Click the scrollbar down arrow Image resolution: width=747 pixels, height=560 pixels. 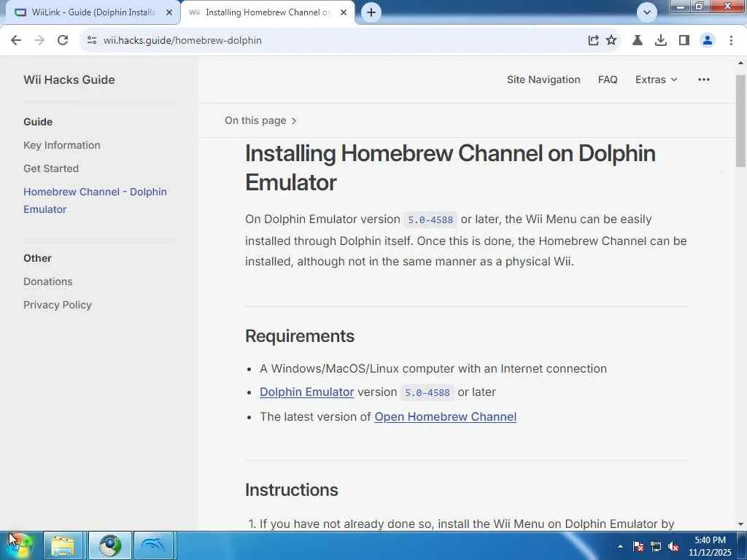(x=740, y=524)
